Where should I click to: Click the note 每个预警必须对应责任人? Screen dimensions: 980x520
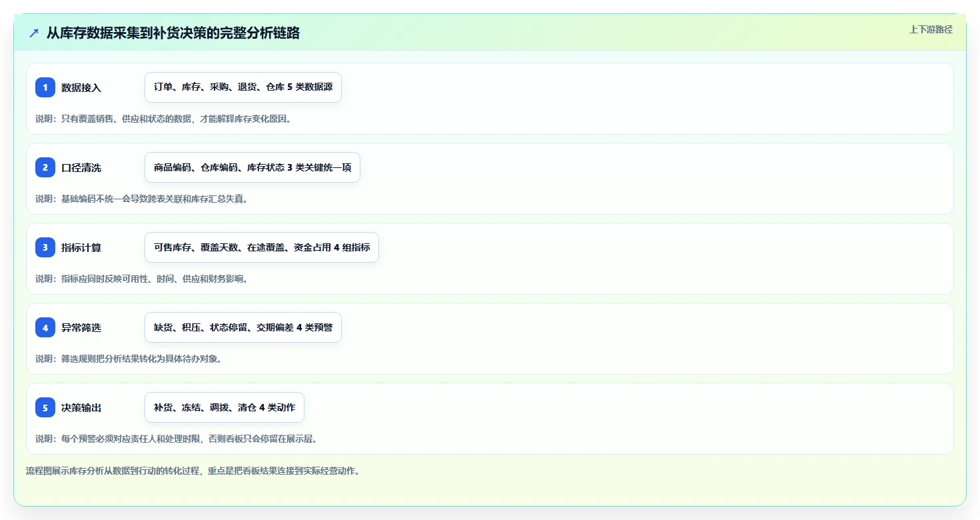177,439
